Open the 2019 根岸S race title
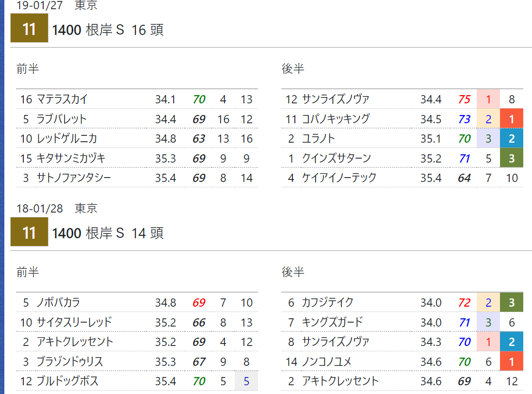Screen dimensions: 532x394 (x=108, y=30)
